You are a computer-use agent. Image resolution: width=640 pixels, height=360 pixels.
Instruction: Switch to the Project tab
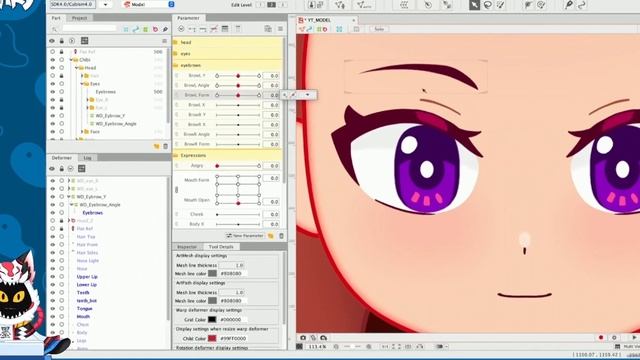tap(79, 18)
